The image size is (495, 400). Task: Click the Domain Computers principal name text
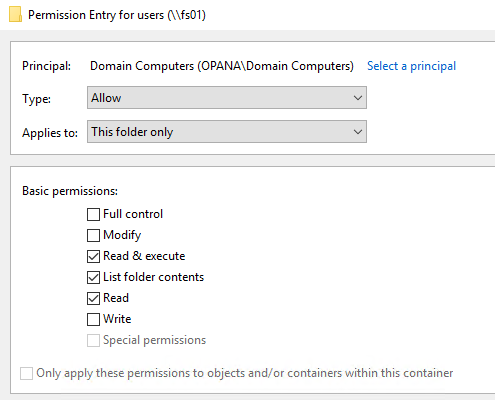click(222, 66)
